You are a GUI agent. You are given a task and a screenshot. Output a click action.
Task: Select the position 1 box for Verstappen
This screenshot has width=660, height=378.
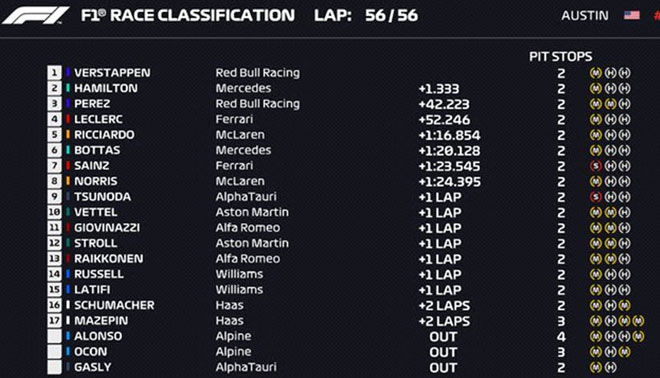point(54,73)
